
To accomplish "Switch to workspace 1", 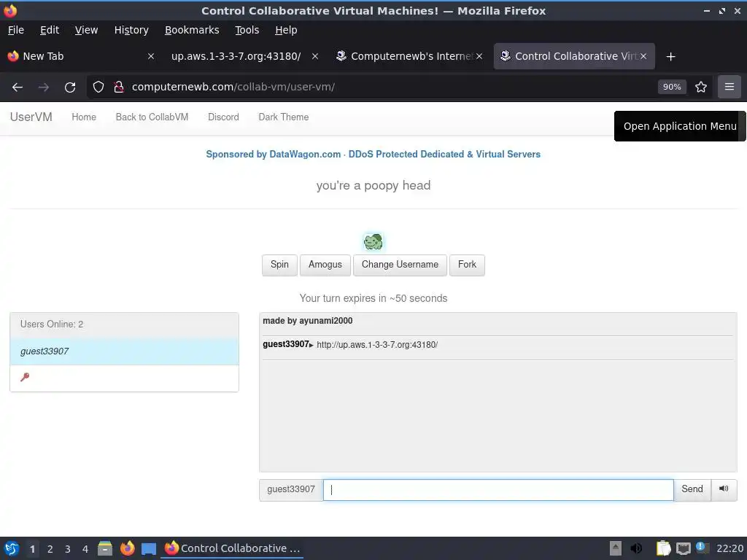I will [32, 549].
